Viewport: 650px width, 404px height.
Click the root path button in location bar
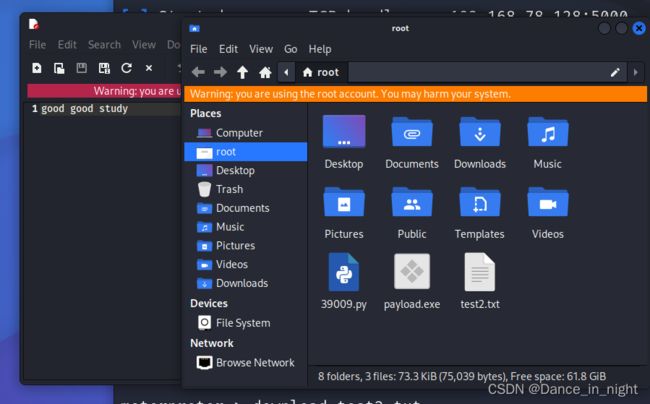pos(321,72)
